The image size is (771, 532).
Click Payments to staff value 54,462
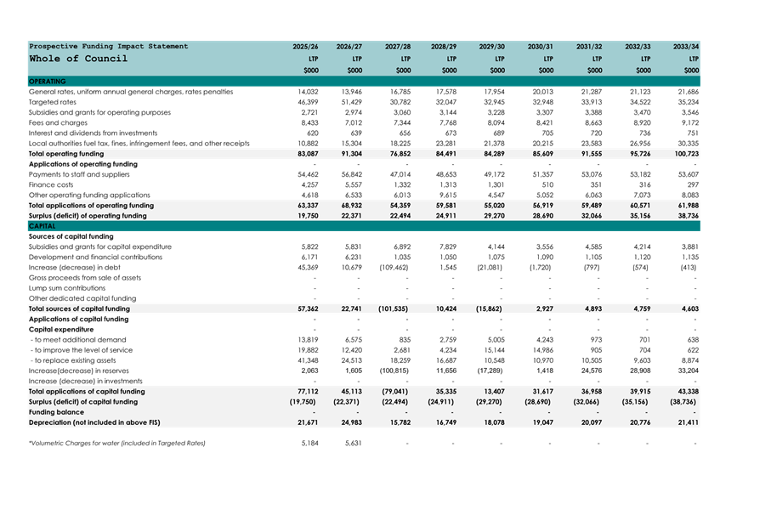pyautogui.click(x=309, y=174)
